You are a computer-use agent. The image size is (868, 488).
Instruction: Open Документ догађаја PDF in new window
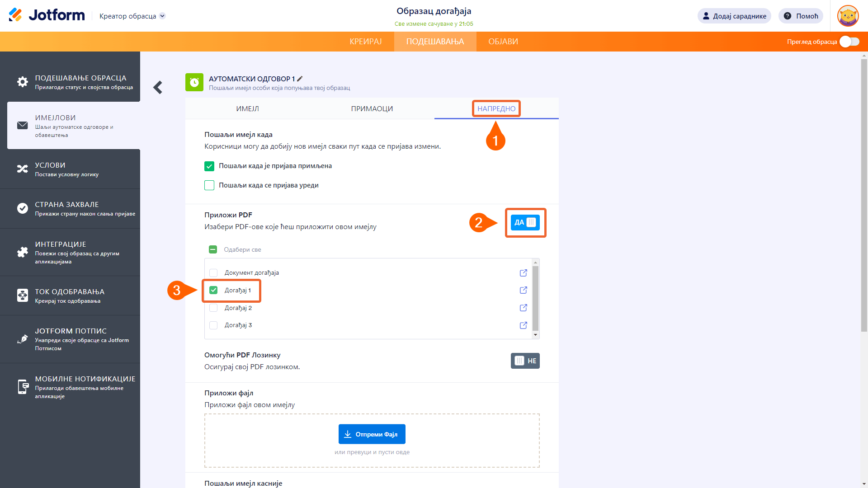(523, 273)
